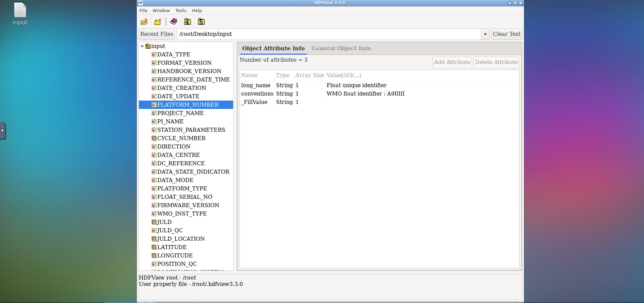Click the DATA_TYPE dataset icon
The image size is (644, 303).
click(x=154, y=54)
